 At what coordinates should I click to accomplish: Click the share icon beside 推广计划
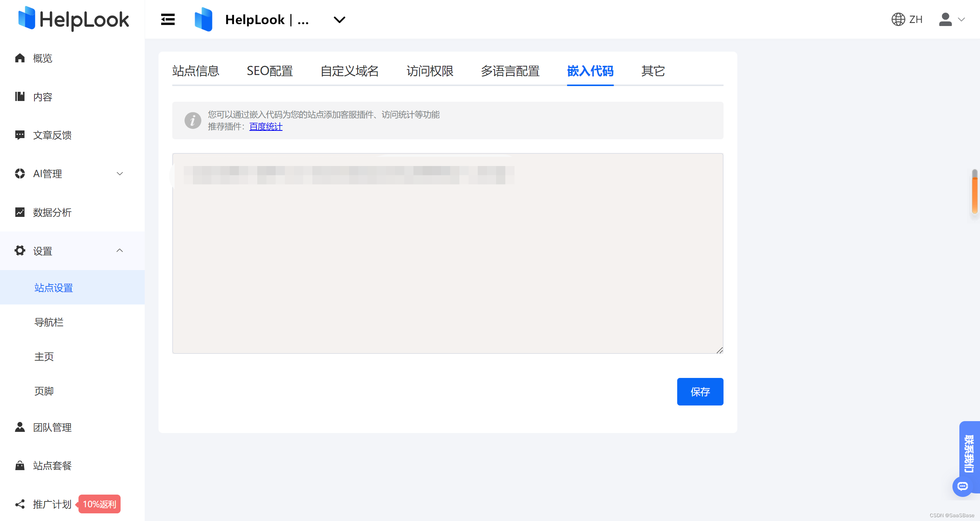pyautogui.click(x=20, y=504)
